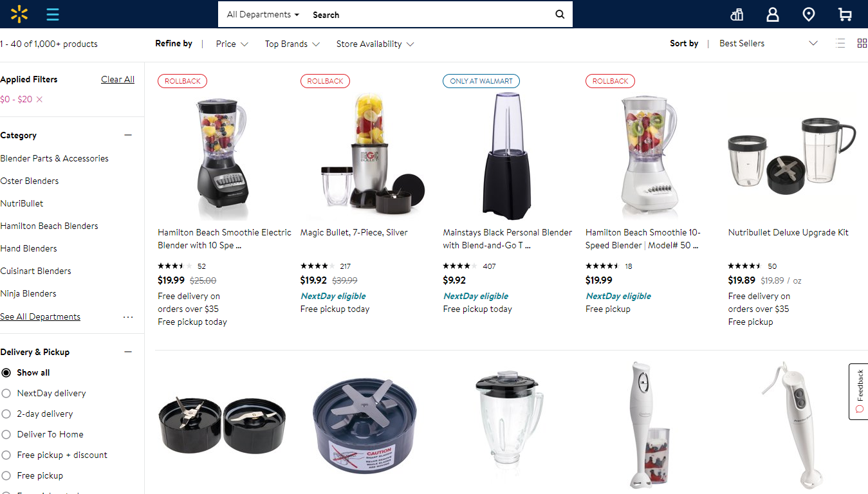This screenshot has width=868, height=494.
Task: Collapse the Category section
Action: coord(128,135)
